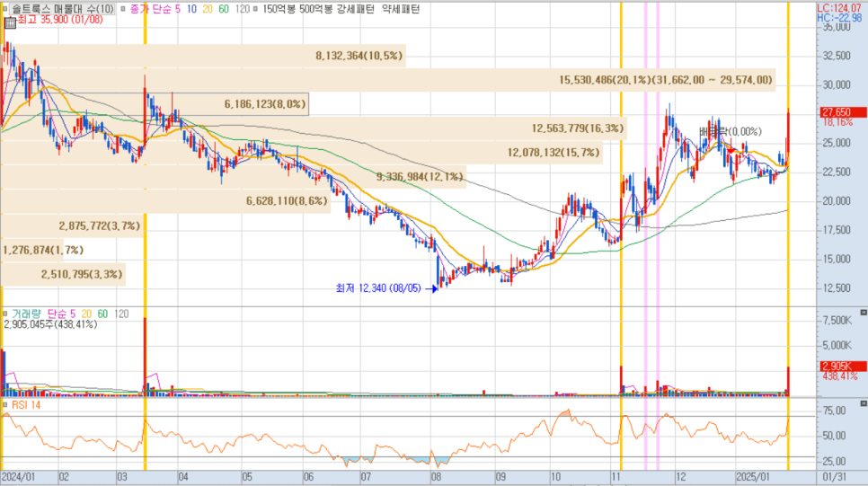Image resolution: width=868 pixels, height=486 pixels.
Task: Select the 거래량 volume indicator label
Action: point(26,314)
